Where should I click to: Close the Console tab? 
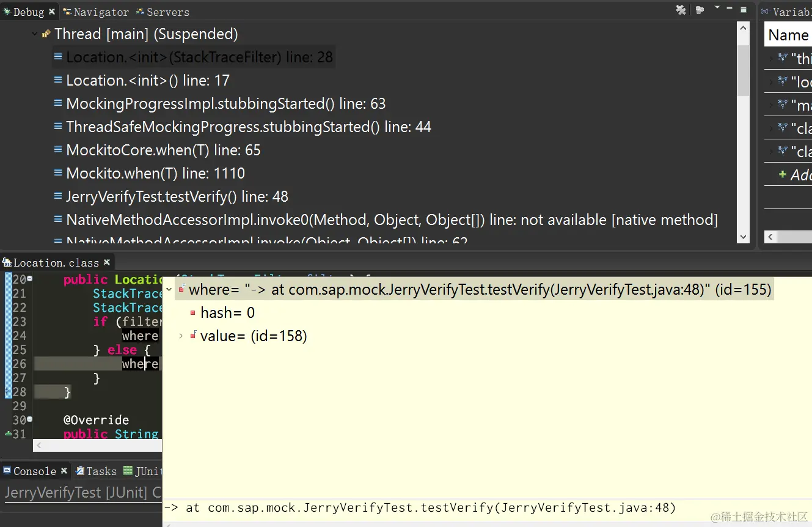[x=64, y=471]
